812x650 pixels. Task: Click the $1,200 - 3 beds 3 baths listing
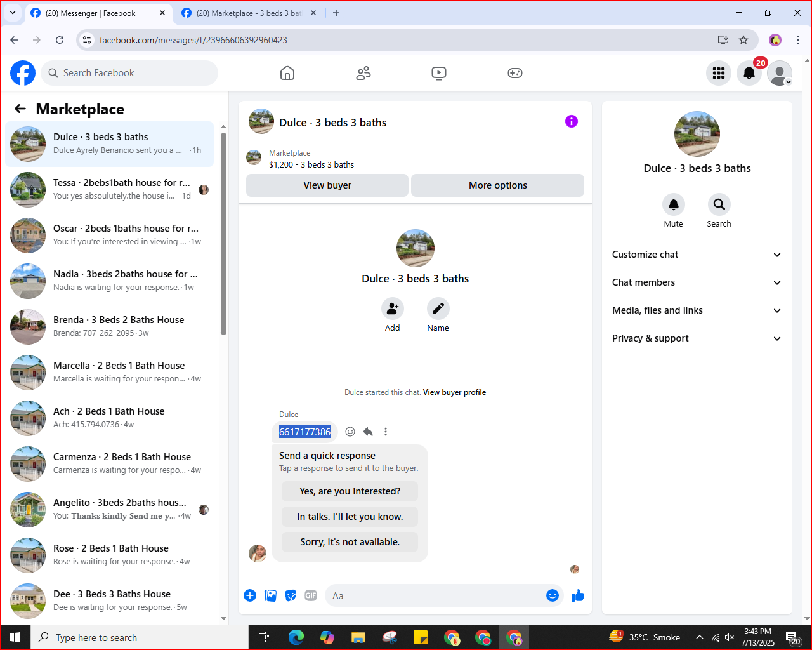311,164
